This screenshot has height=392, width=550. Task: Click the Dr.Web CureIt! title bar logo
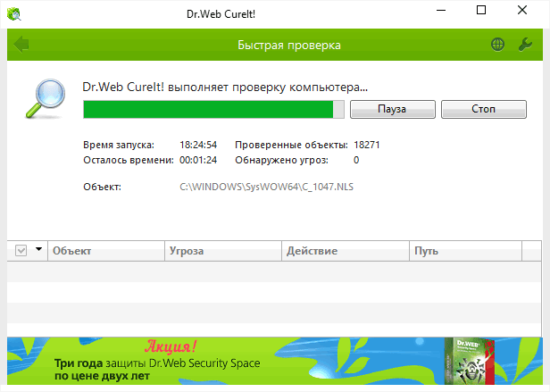coord(13,14)
